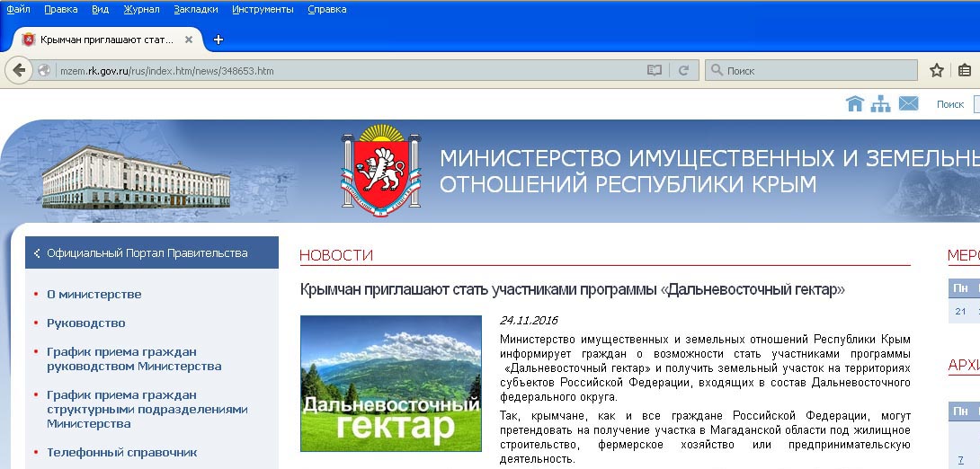Enable reader view via book icon
Viewport: 980px width, 469px height.
[x=655, y=71]
